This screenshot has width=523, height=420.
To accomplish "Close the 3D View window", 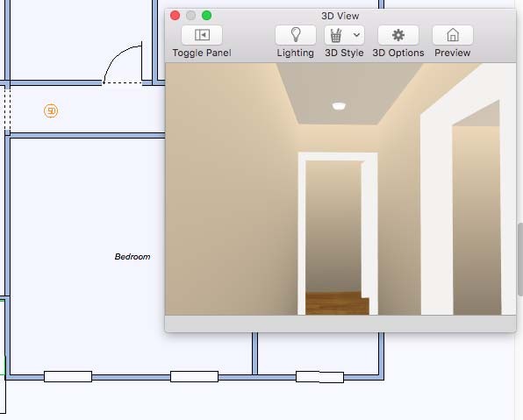I will 176,15.
